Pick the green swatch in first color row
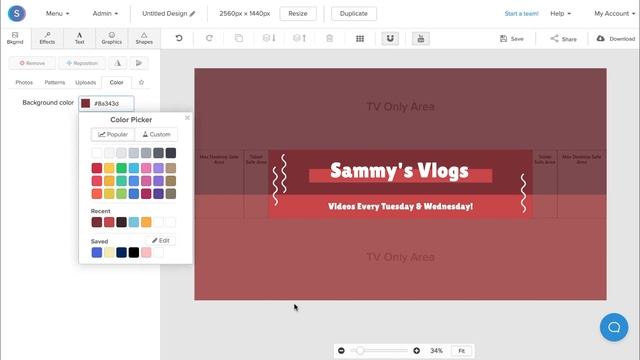640x360 pixels. point(121,168)
